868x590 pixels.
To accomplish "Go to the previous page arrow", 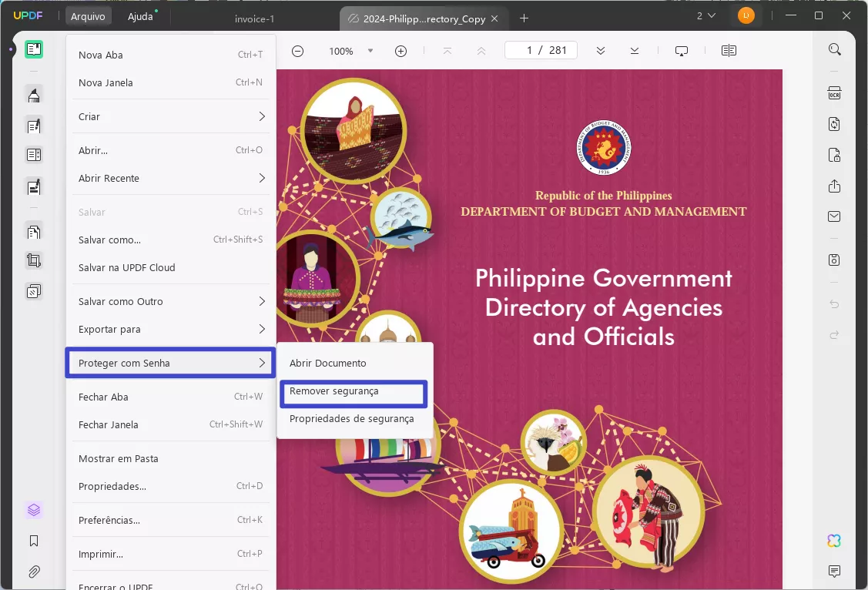I will (481, 51).
